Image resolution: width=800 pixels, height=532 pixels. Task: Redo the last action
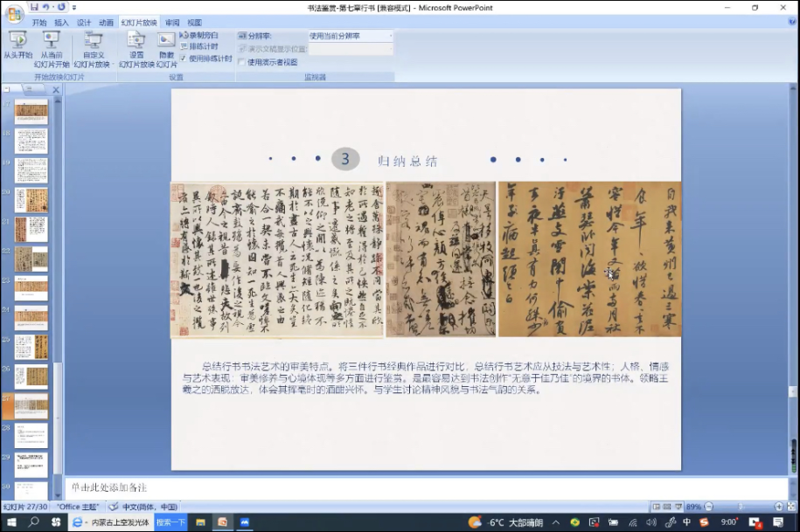[x=61, y=7]
